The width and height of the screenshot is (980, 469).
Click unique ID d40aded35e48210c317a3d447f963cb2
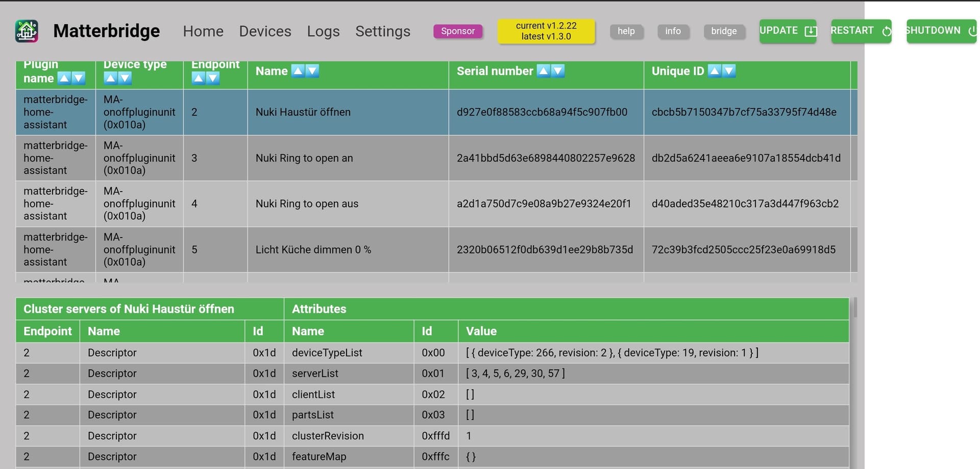[x=745, y=204]
